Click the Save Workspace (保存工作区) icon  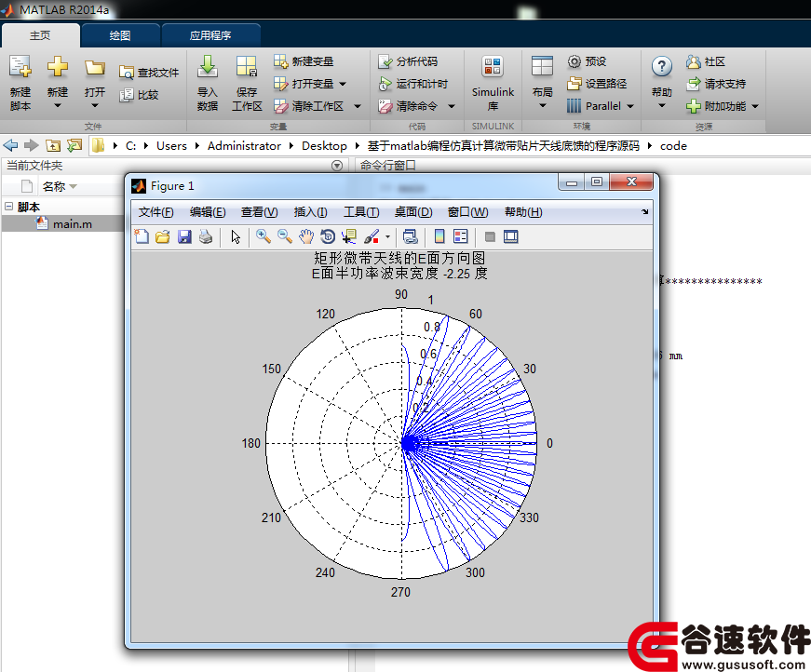click(247, 67)
